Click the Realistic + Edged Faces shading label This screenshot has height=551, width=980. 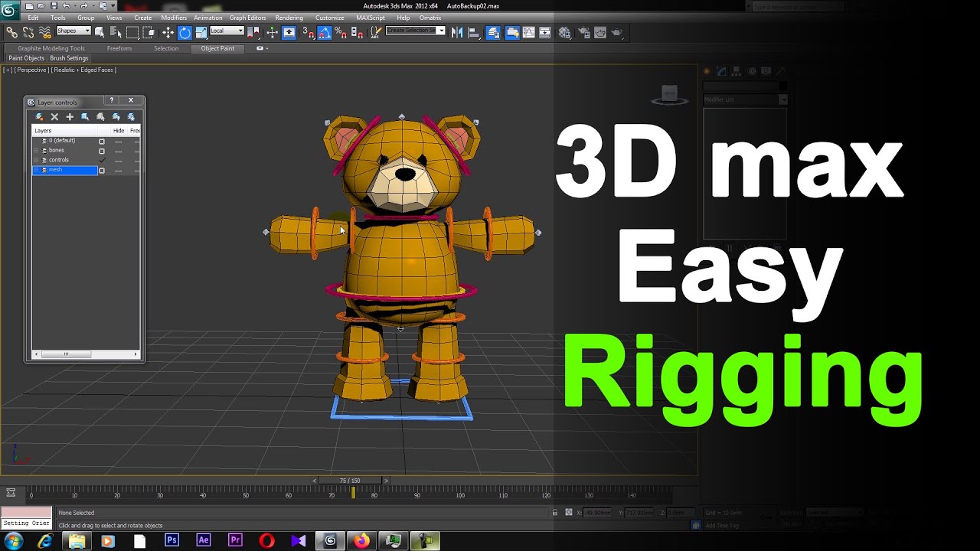[83, 70]
